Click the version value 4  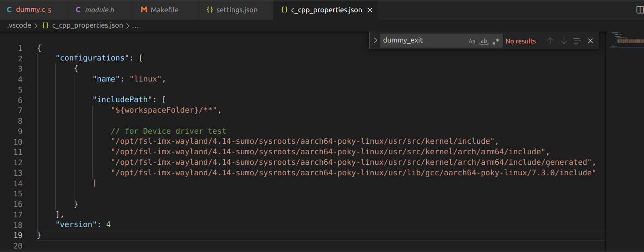click(x=108, y=224)
